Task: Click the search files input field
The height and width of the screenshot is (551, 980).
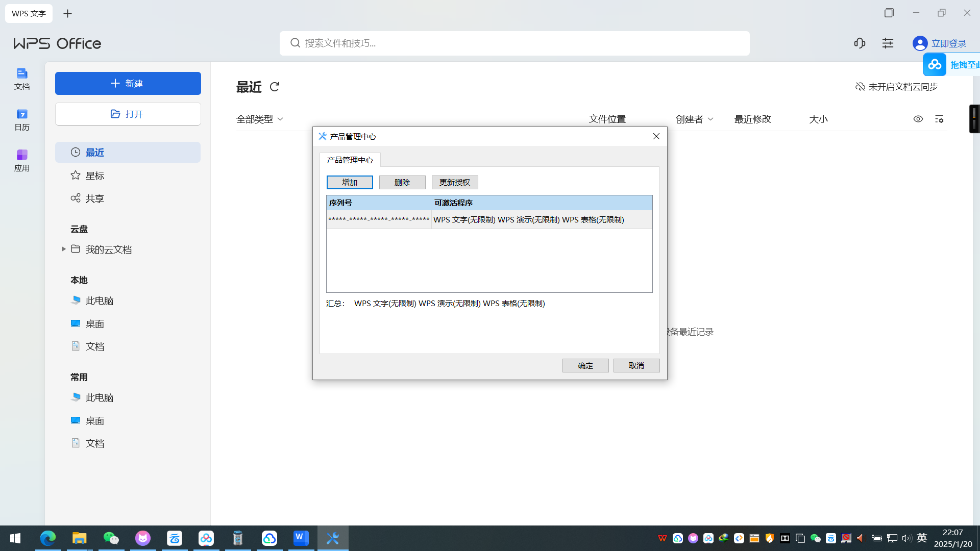Action: (x=514, y=43)
